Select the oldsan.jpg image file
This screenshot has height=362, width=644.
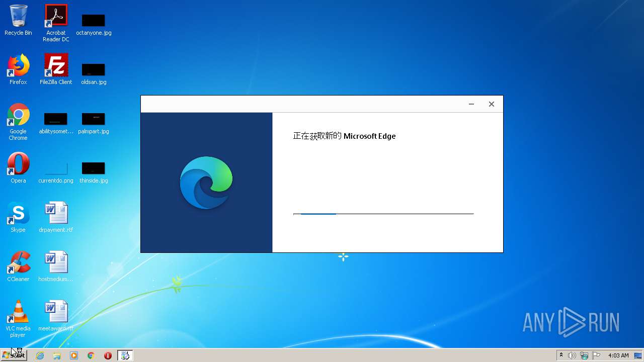click(94, 73)
